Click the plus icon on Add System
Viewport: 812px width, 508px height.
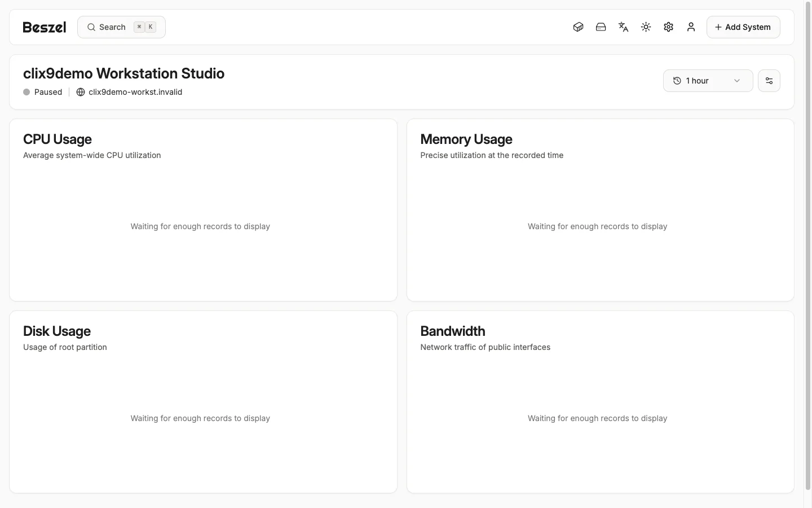point(718,27)
